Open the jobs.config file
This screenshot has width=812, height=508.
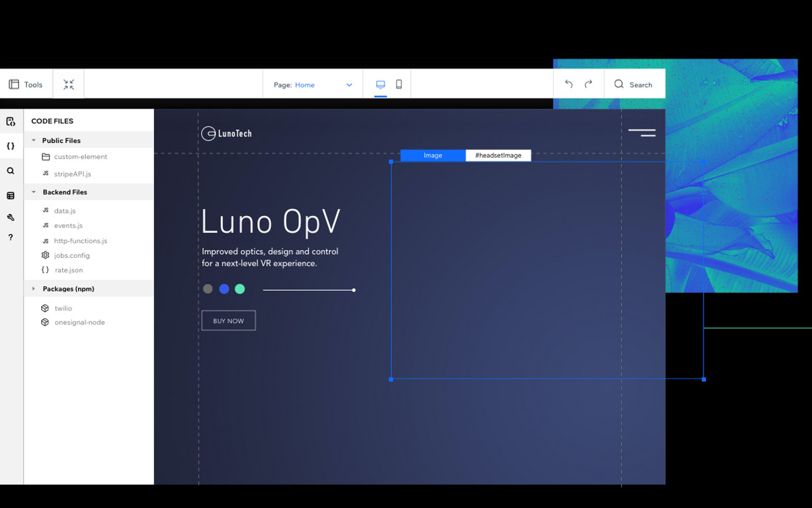coord(65,255)
